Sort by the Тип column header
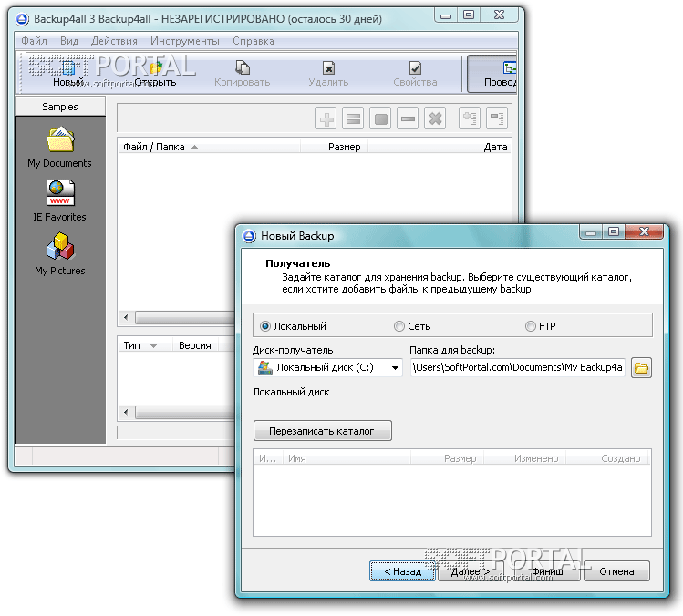Screen dimensions: 683x616 [x=146, y=345]
